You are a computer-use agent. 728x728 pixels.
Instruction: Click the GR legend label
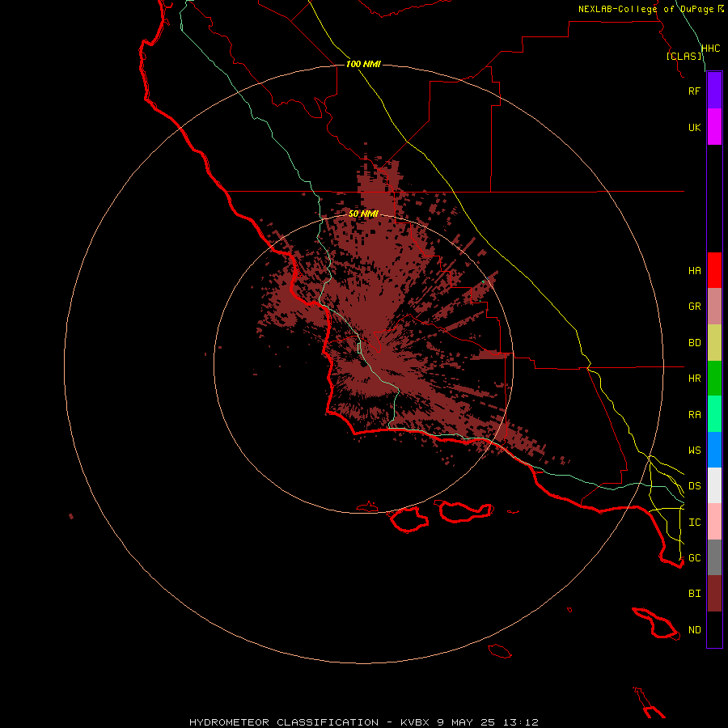[x=694, y=307]
